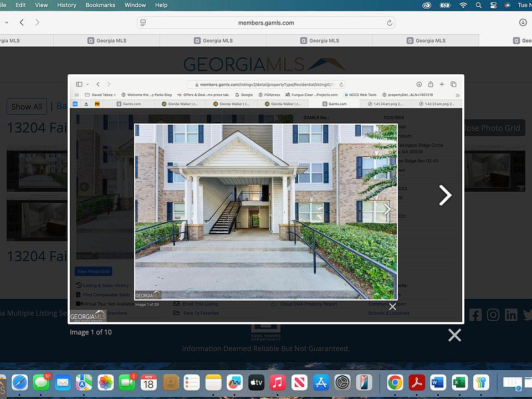Click Safari's forward navigation arrow
532x399 pixels.
click(37, 23)
